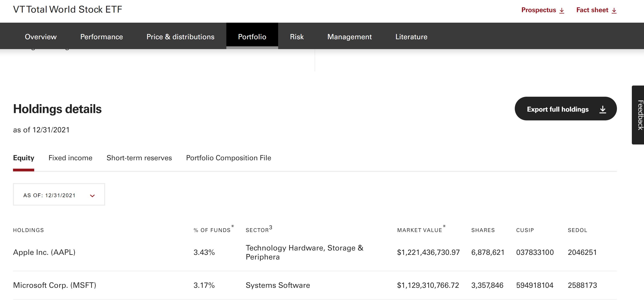
Task: Click Microsoft market value $1,129,310,766.72
Action: 428,285
